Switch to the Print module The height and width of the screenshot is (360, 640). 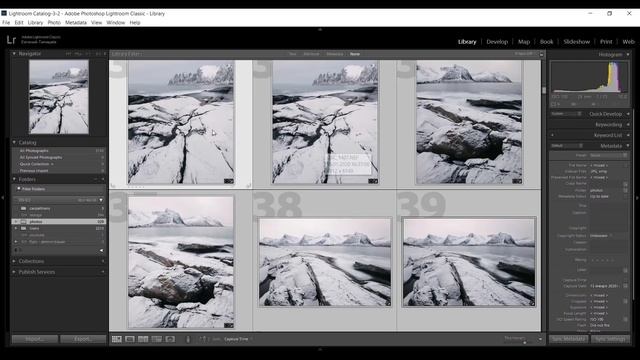606,42
